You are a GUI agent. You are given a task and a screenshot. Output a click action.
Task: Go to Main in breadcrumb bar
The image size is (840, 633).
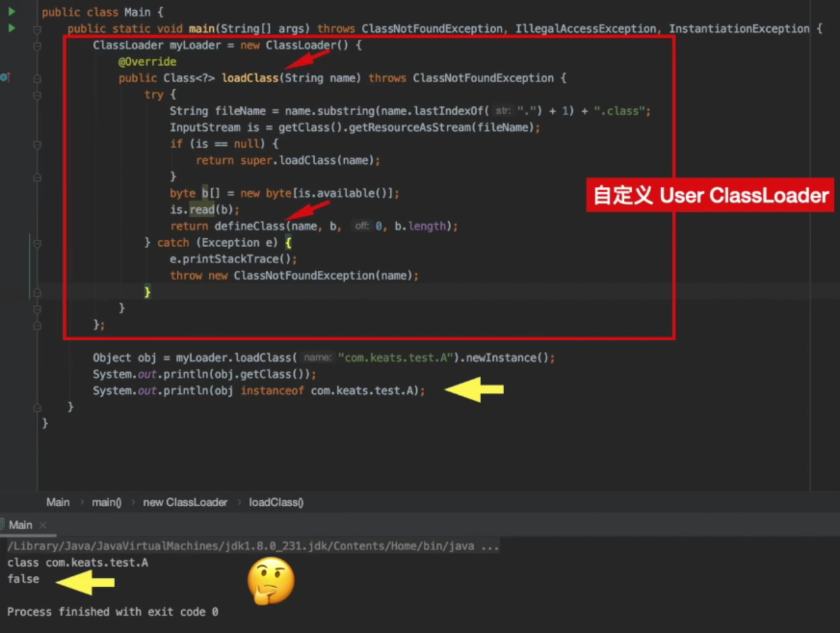coord(58,502)
